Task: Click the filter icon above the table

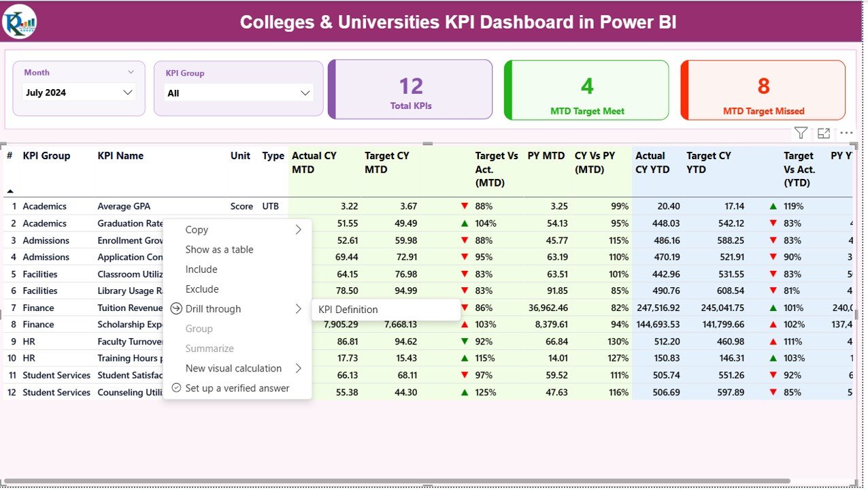Action: click(x=801, y=133)
